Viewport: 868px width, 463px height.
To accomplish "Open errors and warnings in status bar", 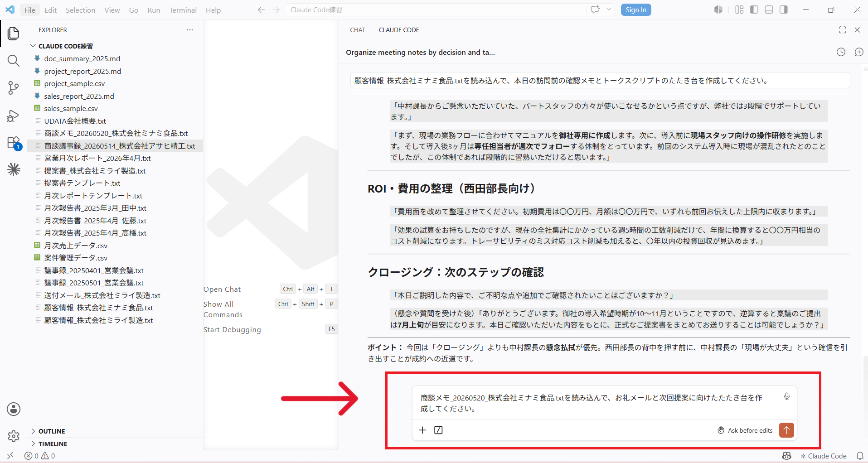I will click(x=39, y=456).
